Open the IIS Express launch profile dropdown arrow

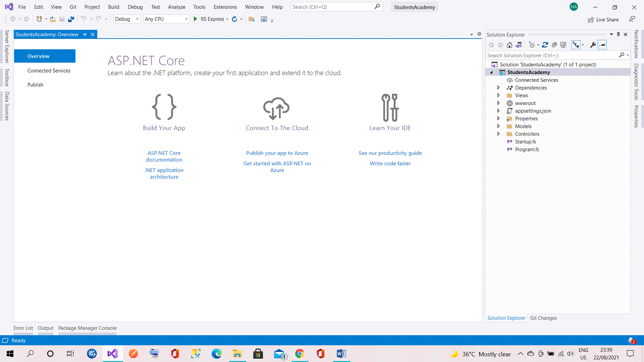point(227,19)
